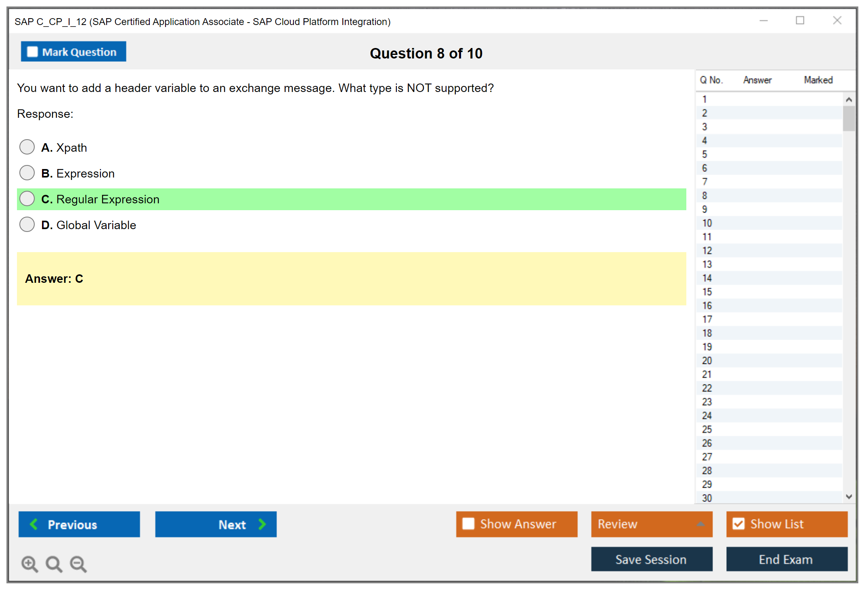Click the reset zoom magnifier icon
This screenshot has height=593, width=868.
(54, 564)
